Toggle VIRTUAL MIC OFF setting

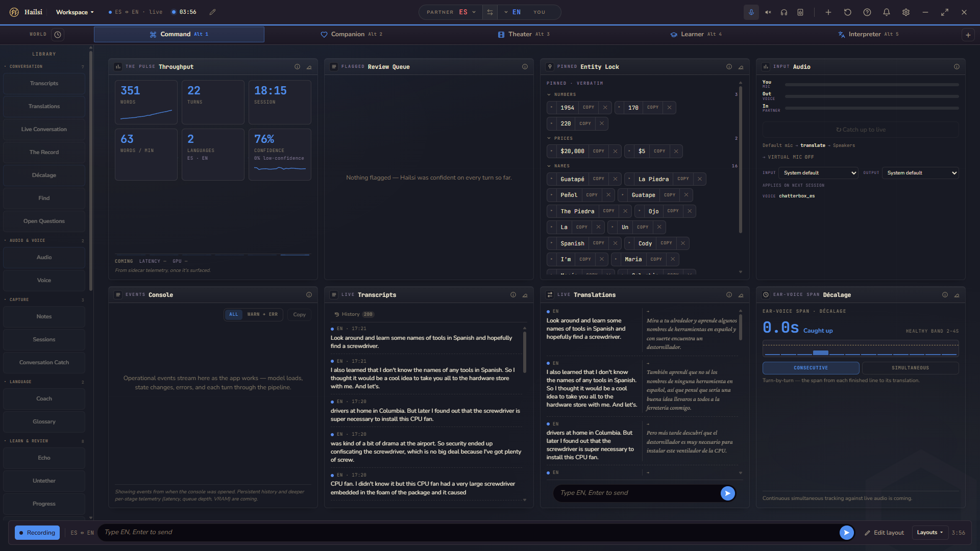[x=788, y=157]
